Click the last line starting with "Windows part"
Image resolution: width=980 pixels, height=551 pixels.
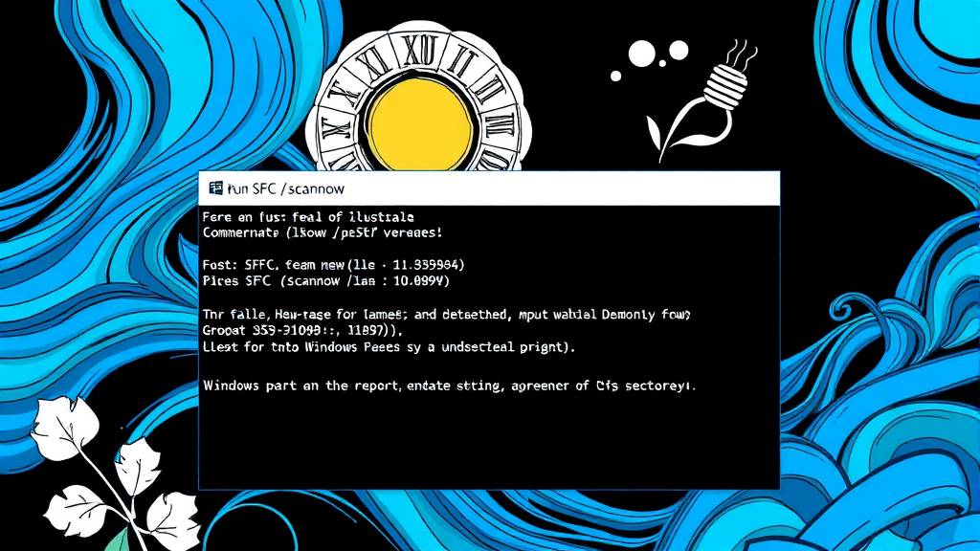click(450, 386)
